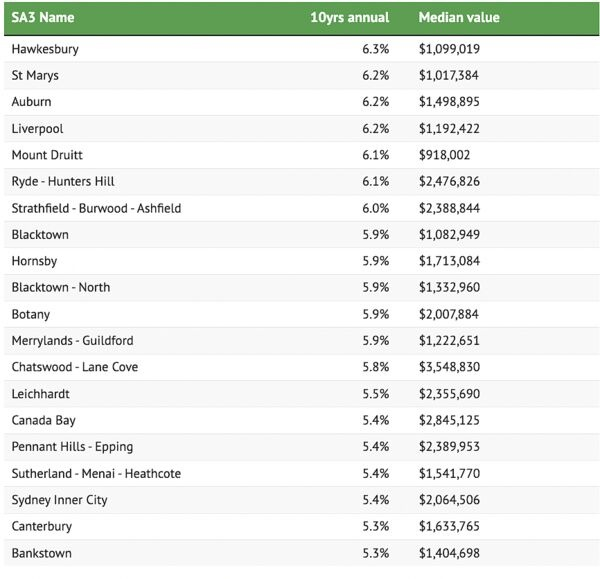Screen dimensions: 600x579
Task: Select the Leichhardt 5.5% growth cell
Action: tap(376, 394)
